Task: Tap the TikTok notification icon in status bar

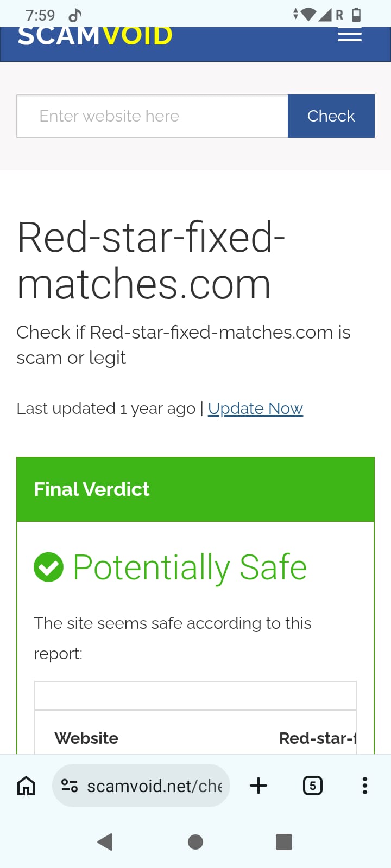Action: pos(75,15)
